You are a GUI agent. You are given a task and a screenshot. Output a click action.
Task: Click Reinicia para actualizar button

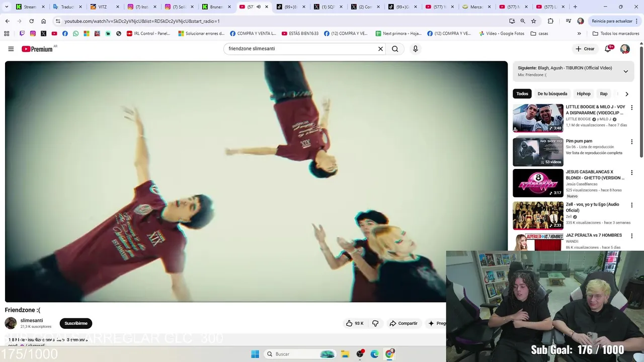pyautogui.click(x=612, y=21)
